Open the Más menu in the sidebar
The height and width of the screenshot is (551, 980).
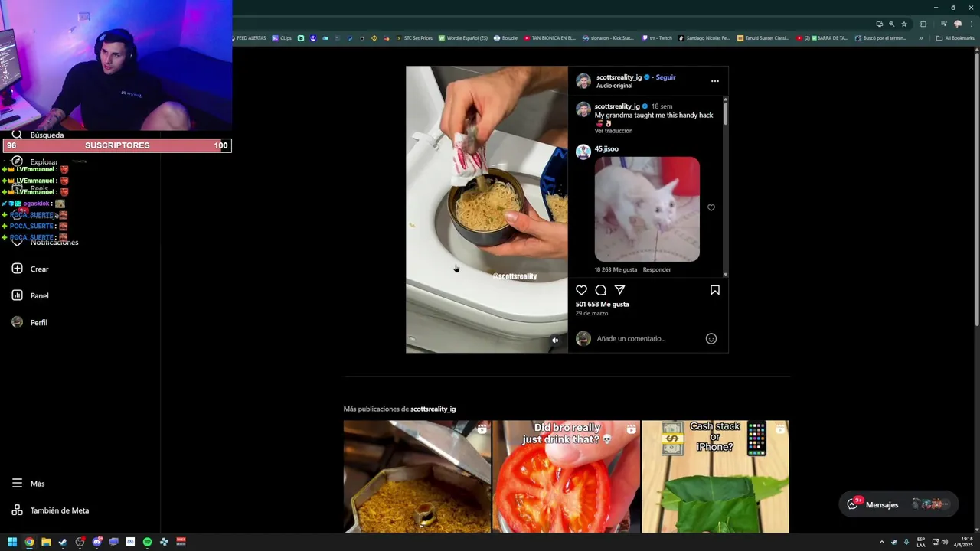coord(28,484)
